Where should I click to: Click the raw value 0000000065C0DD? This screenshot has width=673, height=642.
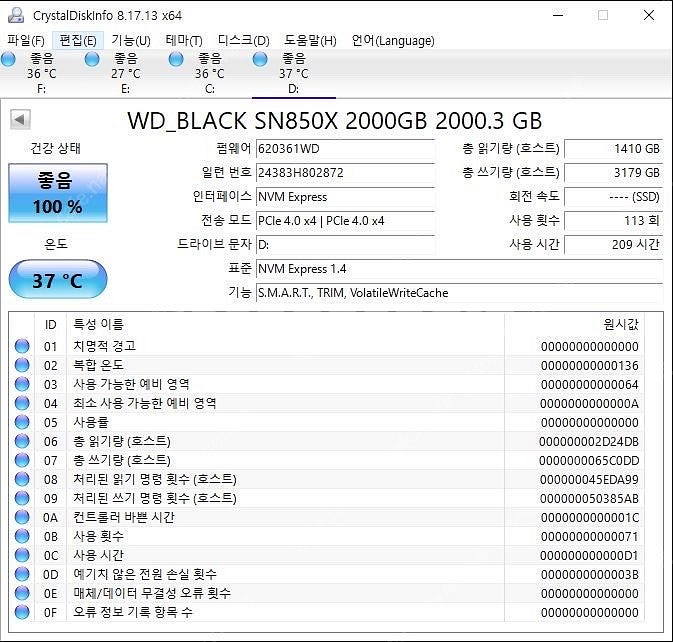pyautogui.click(x=589, y=461)
